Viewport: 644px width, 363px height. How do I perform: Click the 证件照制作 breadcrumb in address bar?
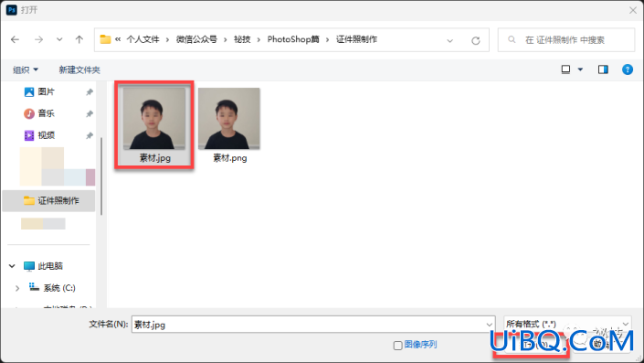(356, 39)
